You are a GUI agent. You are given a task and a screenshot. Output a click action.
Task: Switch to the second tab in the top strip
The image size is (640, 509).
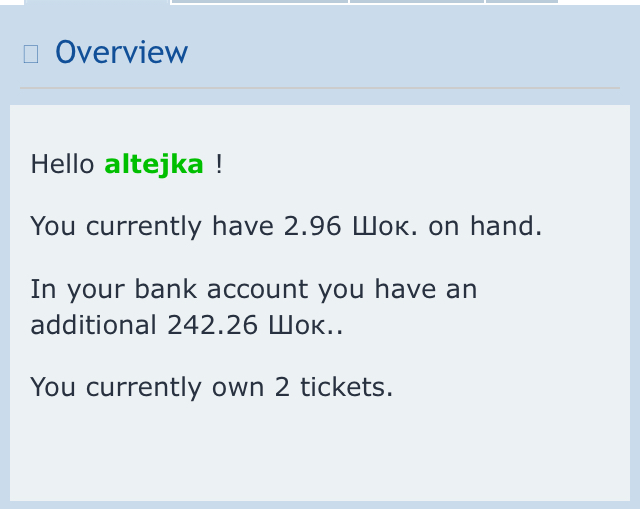(260, 2)
